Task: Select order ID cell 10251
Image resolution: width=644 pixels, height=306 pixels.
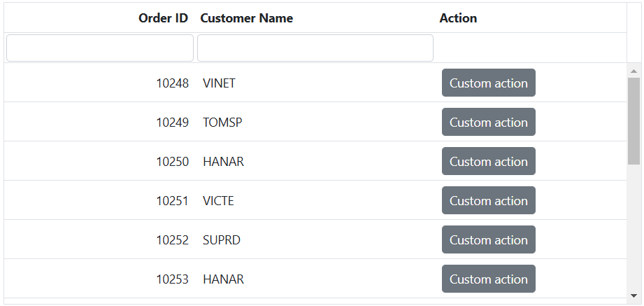Action: click(x=172, y=201)
